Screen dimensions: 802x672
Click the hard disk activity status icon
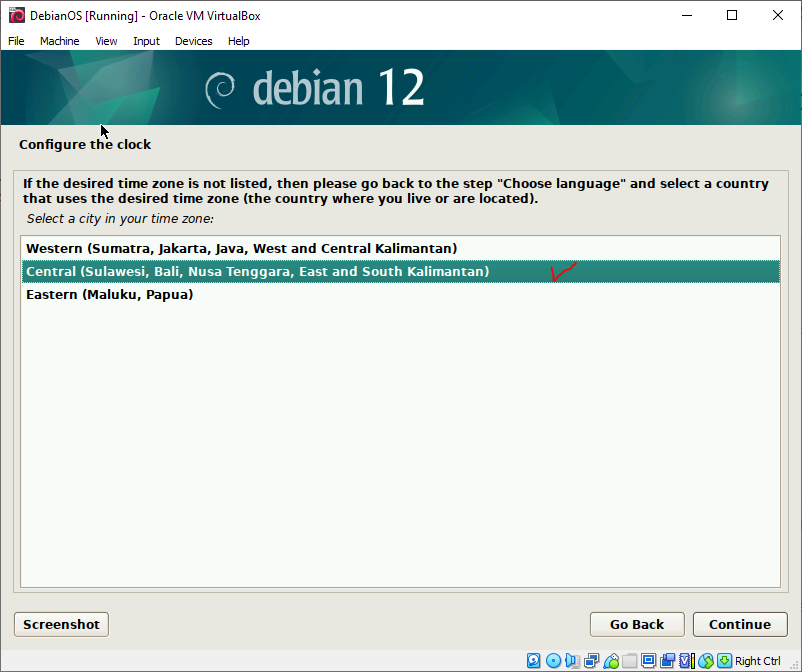[x=533, y=661]
